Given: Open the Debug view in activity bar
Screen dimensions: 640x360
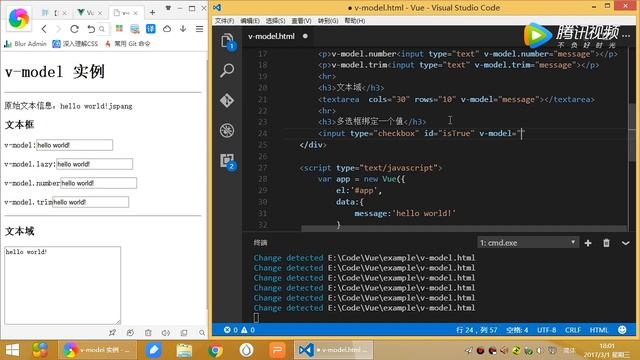Looking at the screenshot, I should tap(227, 131).
